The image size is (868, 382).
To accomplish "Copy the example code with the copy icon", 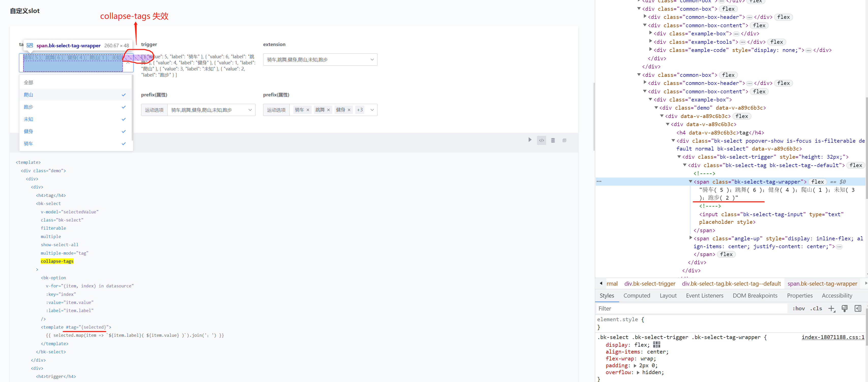I will pyautogui.click(x=564, y=140).
